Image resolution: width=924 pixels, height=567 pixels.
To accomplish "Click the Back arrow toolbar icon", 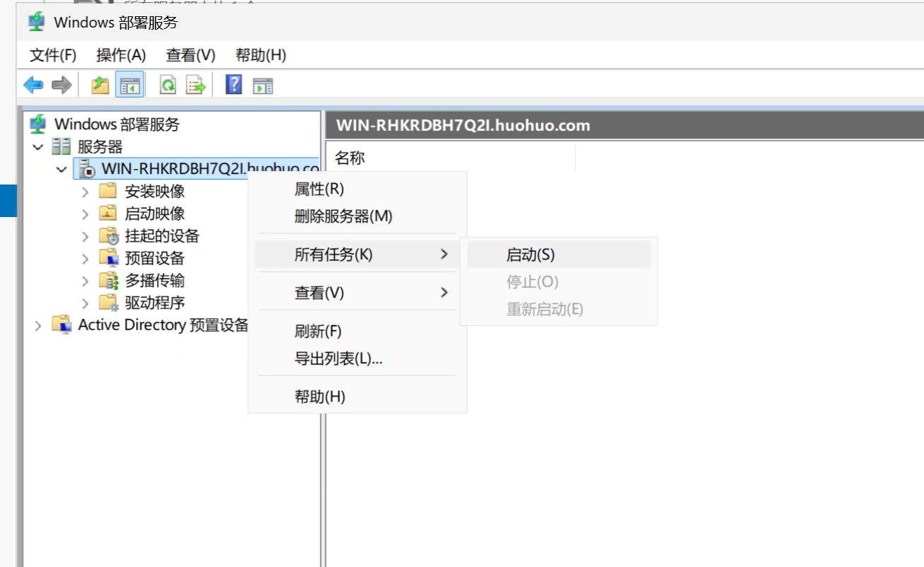I will coord(33,86).
